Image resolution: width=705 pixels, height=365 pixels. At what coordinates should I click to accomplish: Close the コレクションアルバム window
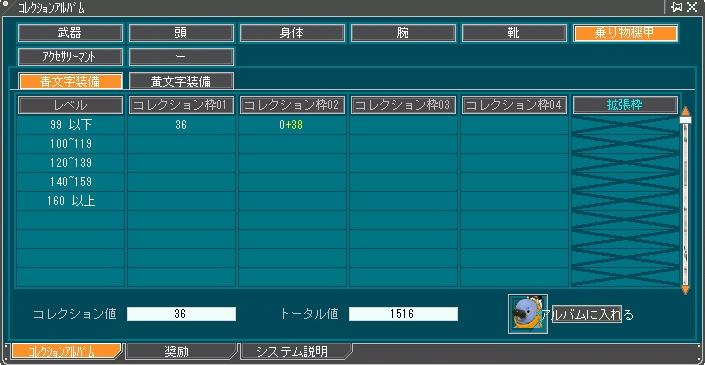(691, 8)
